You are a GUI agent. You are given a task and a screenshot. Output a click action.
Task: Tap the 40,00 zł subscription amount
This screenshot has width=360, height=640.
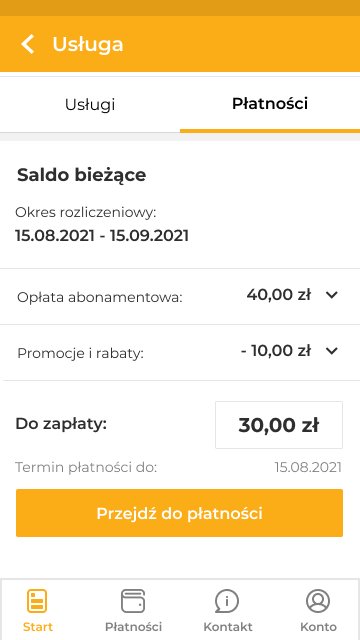(x=279, y=294)
